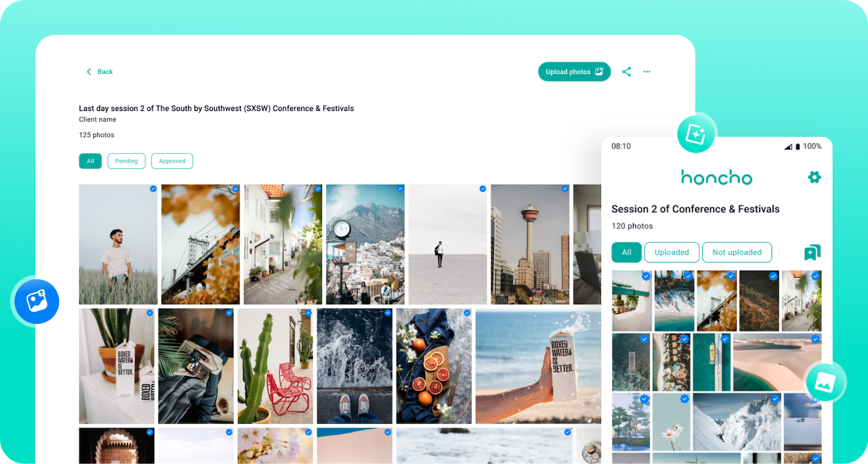Viewport: 868px width, 464px height.
Task: Open the Calgary tower skyline photo
Action: pos(530,244)
